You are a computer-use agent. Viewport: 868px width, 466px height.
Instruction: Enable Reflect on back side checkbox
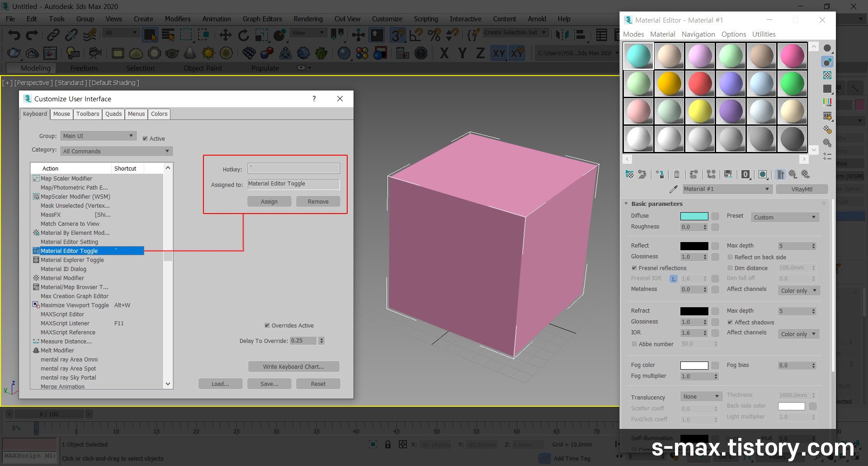pyautogui.click(x=730, y=257)
